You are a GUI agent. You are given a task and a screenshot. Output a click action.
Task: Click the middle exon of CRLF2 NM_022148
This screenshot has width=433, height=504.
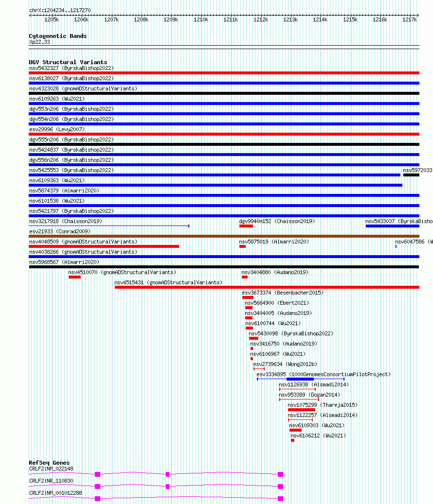[167, 474]
